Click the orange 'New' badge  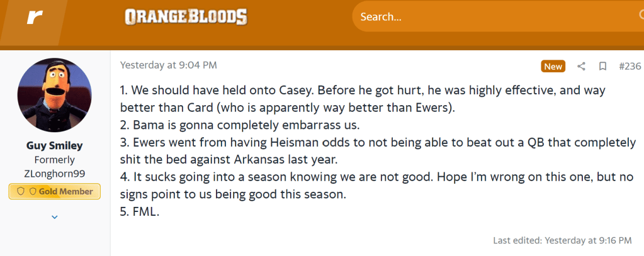(553, 66)
